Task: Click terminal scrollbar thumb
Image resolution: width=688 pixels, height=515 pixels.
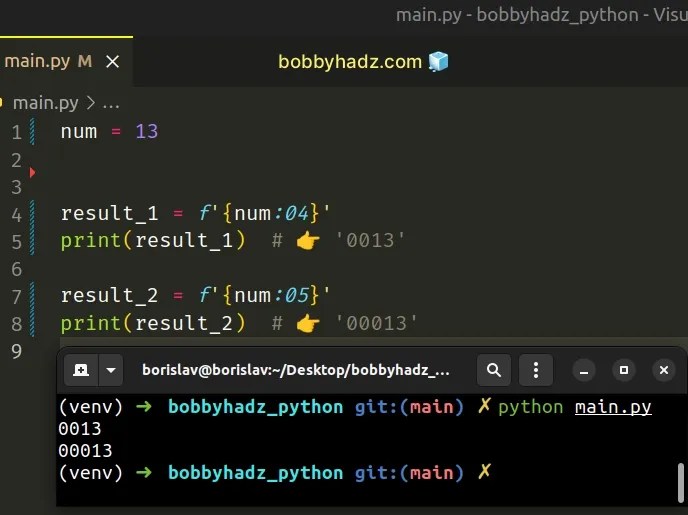Action: (x=681, y=482)
